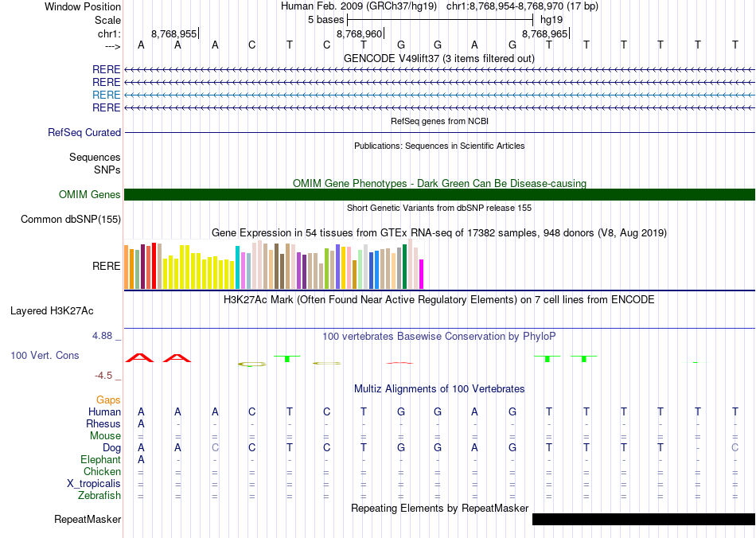
Task: Click the OMIM Genes label
Action: coord(89,194)
